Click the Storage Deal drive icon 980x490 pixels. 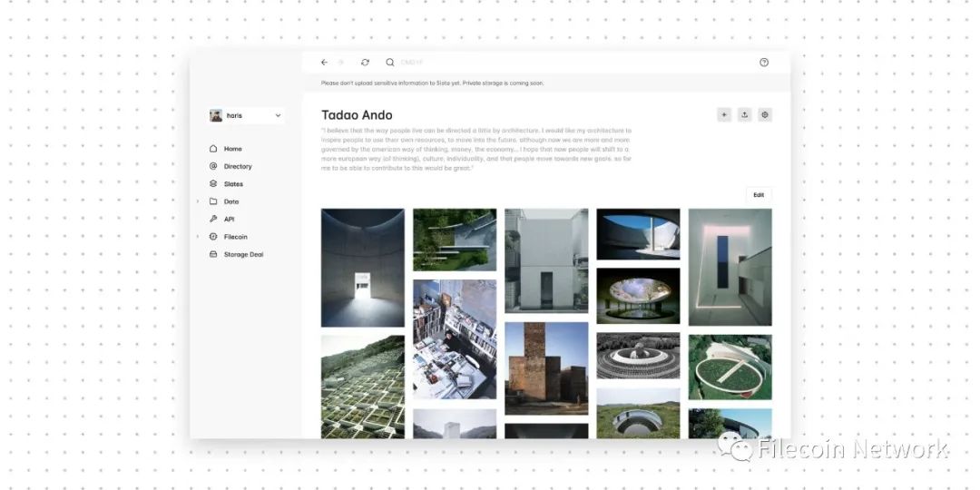[x=213, y=254]
